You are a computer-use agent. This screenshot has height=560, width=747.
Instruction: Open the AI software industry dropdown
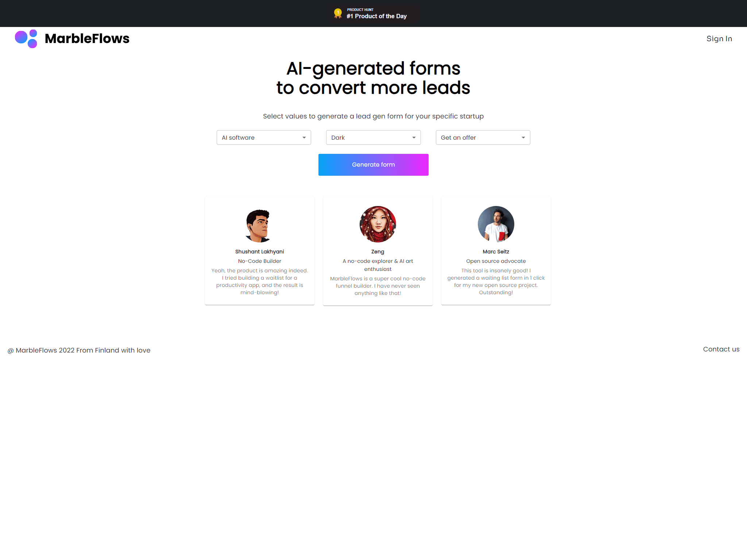coord(264,137)
